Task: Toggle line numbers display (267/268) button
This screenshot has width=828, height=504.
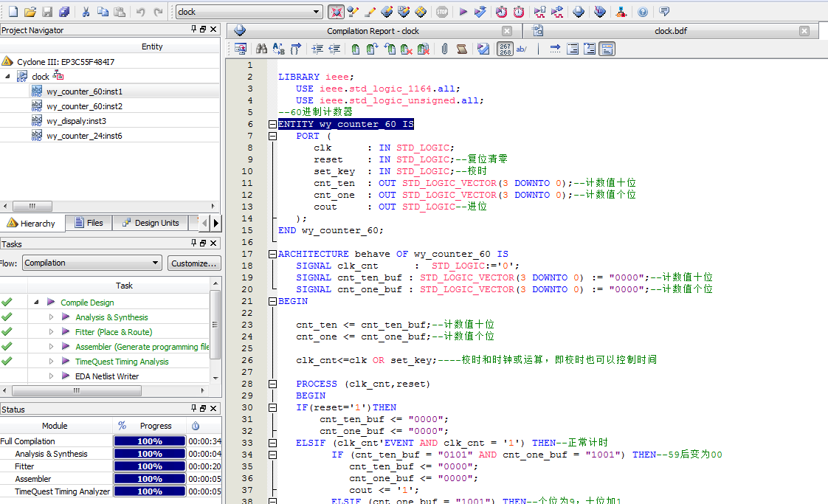Action: pos(505,49)
